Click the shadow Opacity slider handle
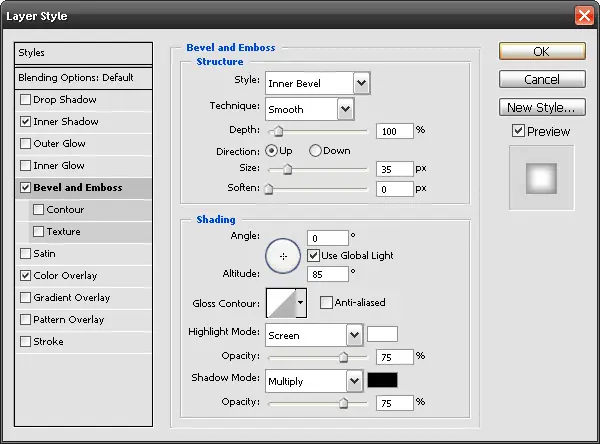This screenshot has width=600, height=444. click(343, 403)
